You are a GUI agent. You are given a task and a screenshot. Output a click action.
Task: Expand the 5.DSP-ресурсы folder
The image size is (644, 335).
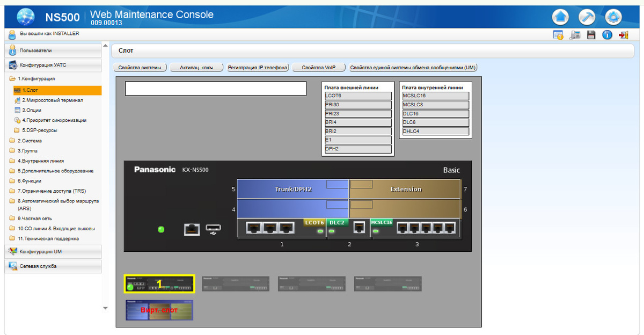tap(35, 130)
